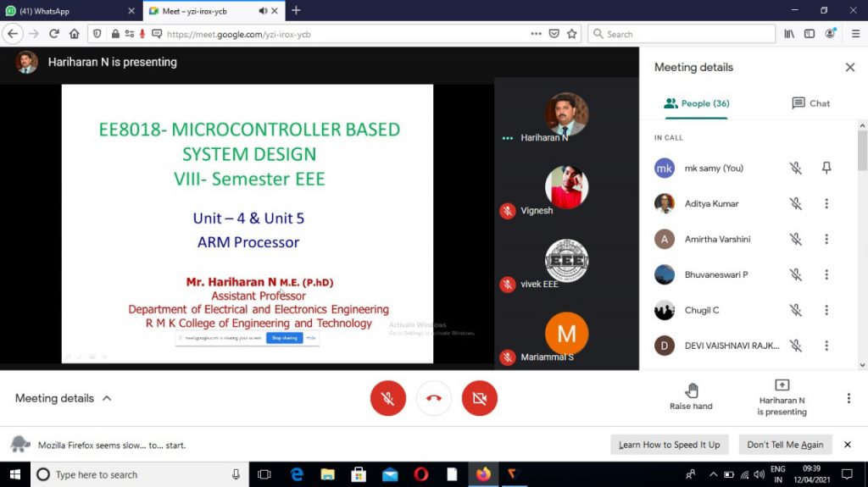
Task: Click the Stop sharing button
Action: point(283,338)
